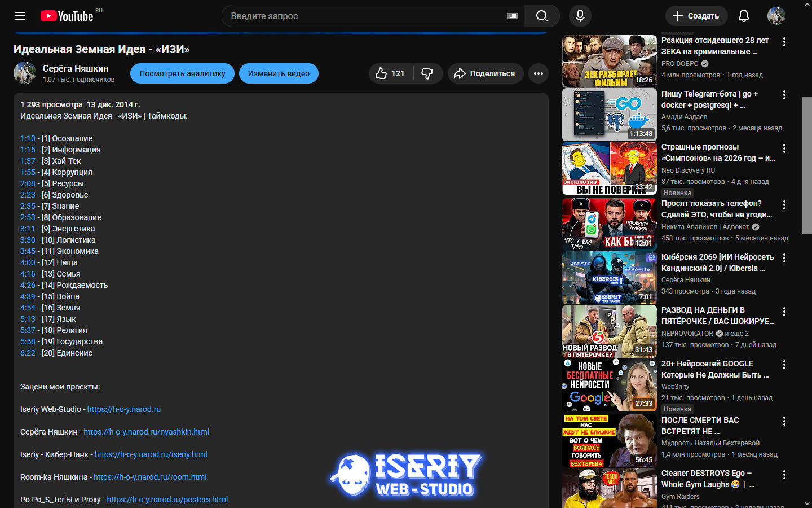Open more actions ellipsis under video
812x508 pixels.
(x=538, y=73)
